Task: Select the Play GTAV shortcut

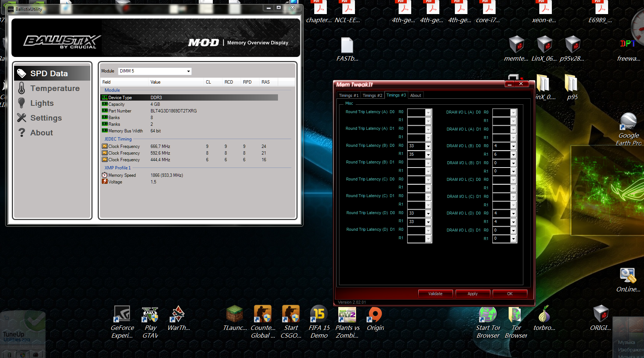Action: click(x=150, y=322)
